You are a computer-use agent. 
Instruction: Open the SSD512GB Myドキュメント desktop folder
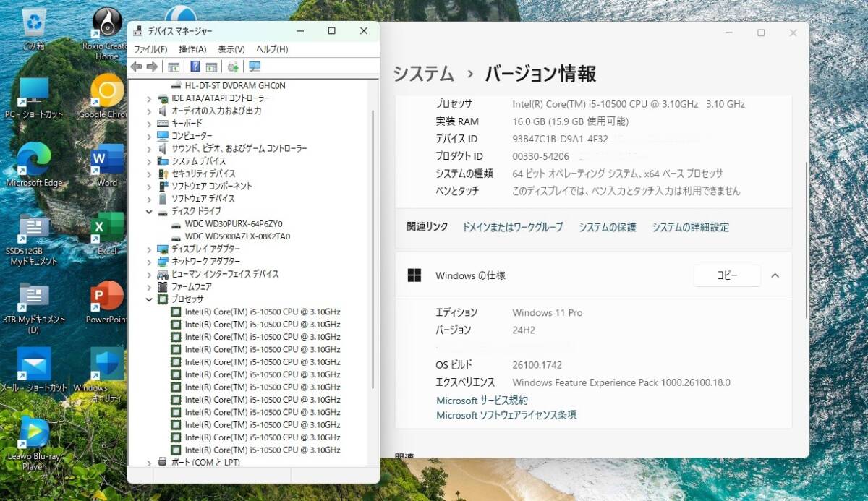[34, 239]
